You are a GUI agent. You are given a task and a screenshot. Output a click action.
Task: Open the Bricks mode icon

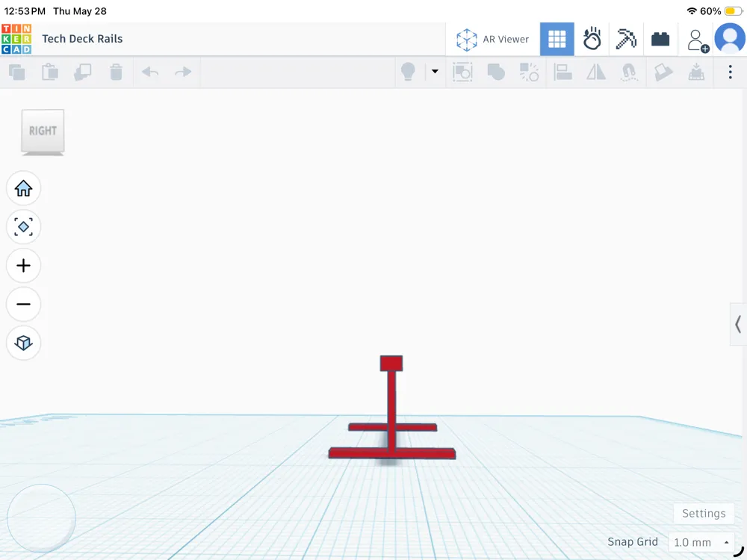point(660,39)
